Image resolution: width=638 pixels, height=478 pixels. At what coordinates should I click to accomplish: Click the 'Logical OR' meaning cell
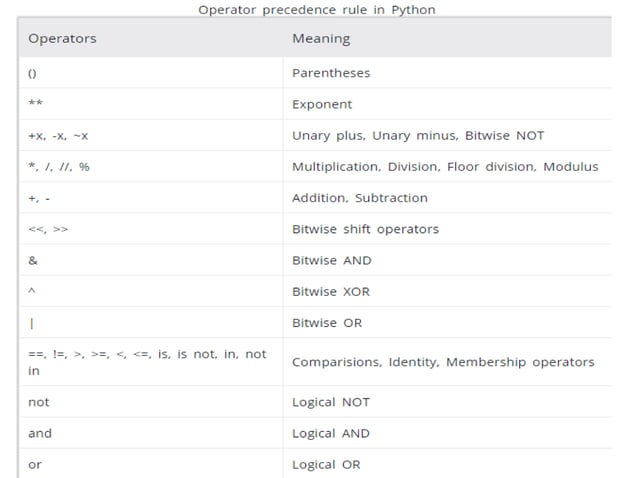[x=326, y=464]
